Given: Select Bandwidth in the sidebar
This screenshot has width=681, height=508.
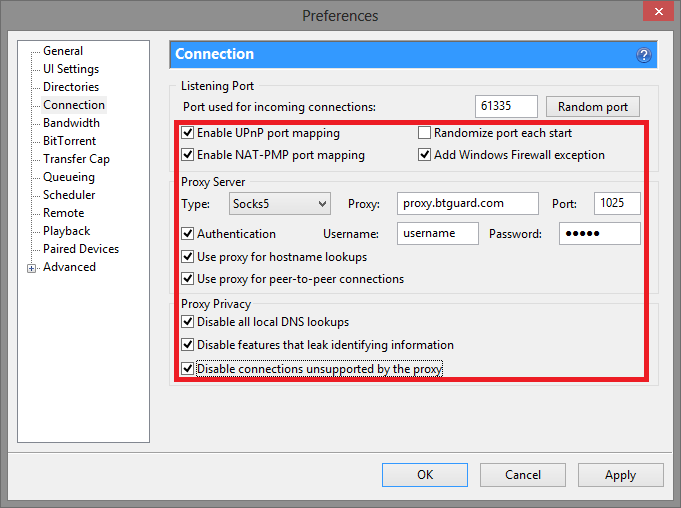Looking at the screenshot, I should 71,123.
